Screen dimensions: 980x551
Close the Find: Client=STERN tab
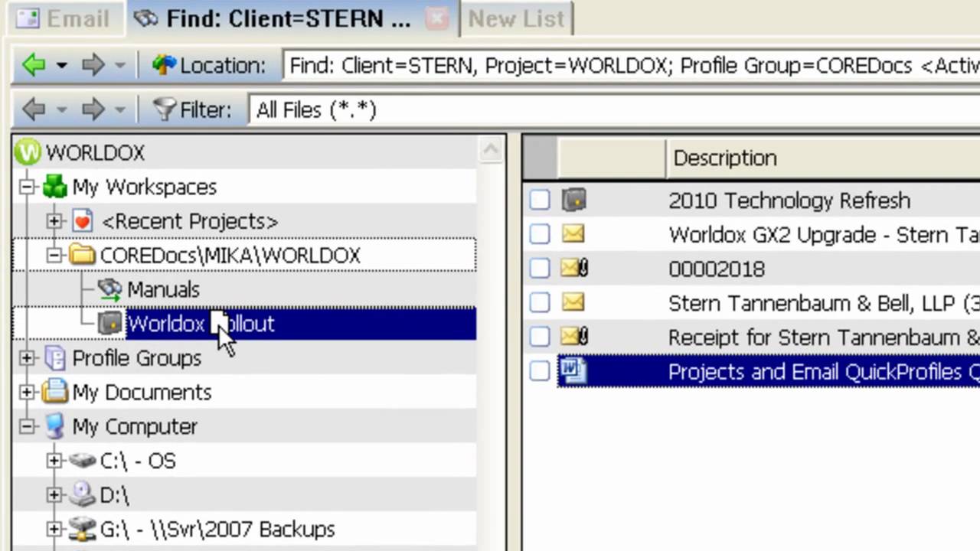point(437,19)
